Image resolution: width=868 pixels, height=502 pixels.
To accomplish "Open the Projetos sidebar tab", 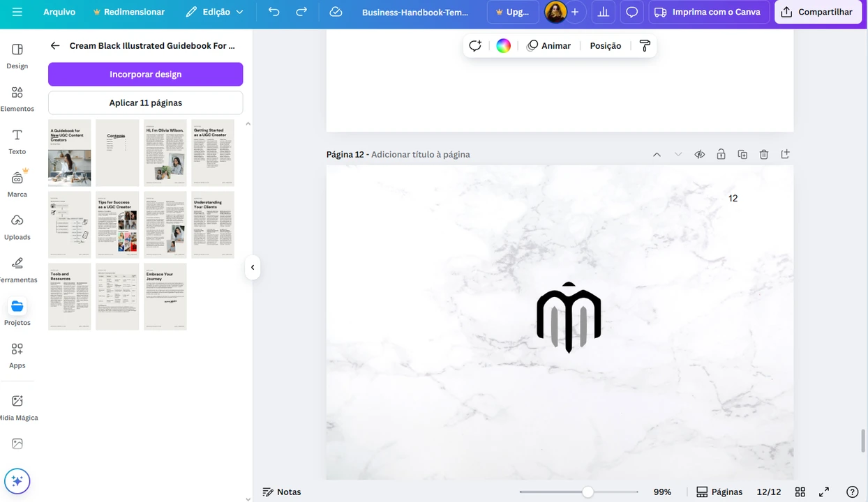I will [x=17, y=312].
